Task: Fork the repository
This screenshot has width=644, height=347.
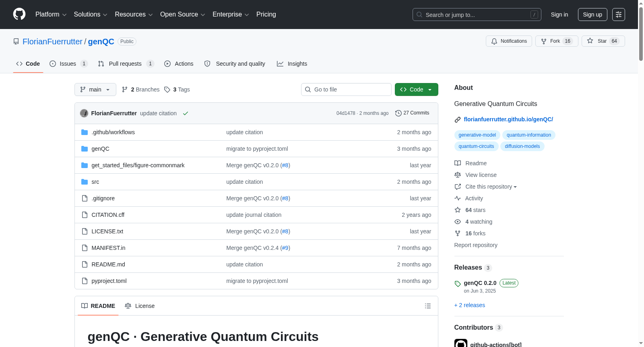Action: tap(557, 41)
